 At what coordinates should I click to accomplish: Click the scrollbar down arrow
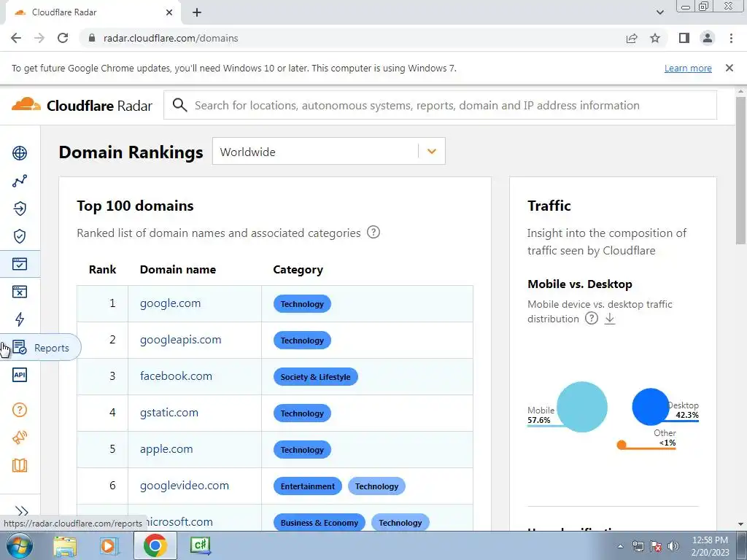740,524
